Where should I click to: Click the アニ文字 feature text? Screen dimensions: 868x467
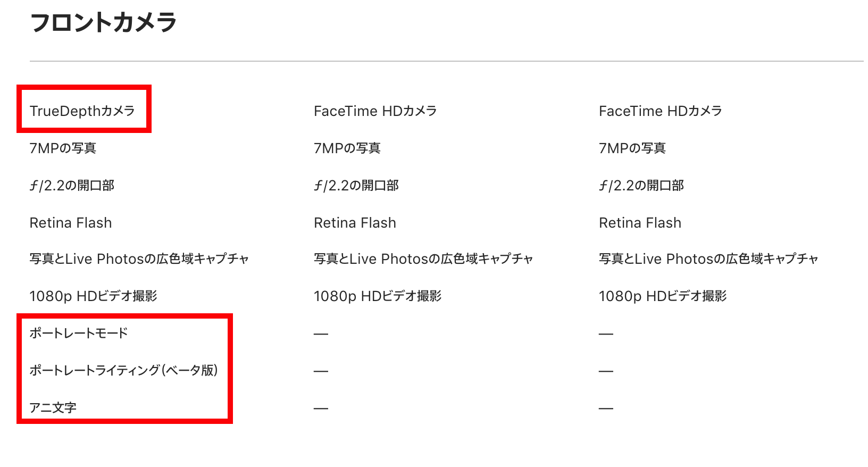(53, 407)
